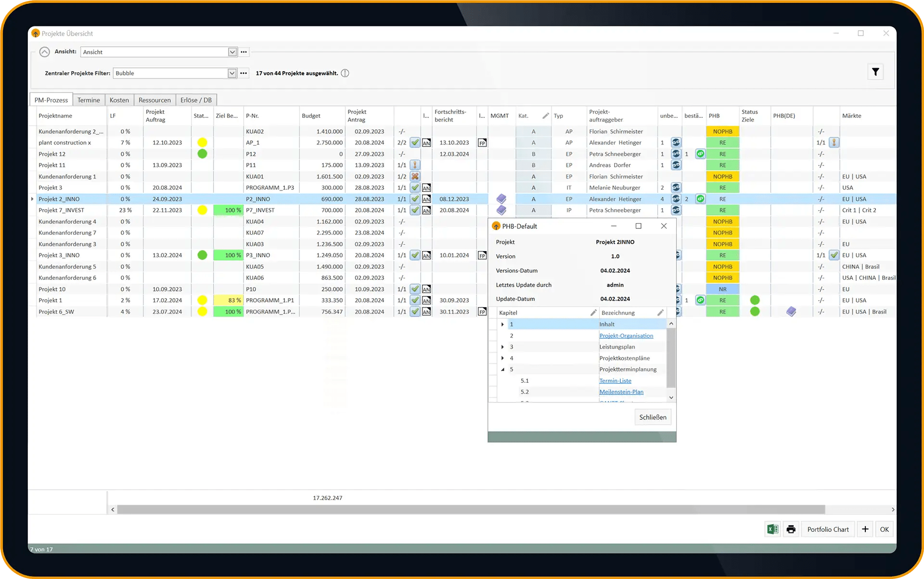Screen dimensions: 924x579
Task: Open the Ansicht dropdown arrow
Action: (x=232, y=52)
